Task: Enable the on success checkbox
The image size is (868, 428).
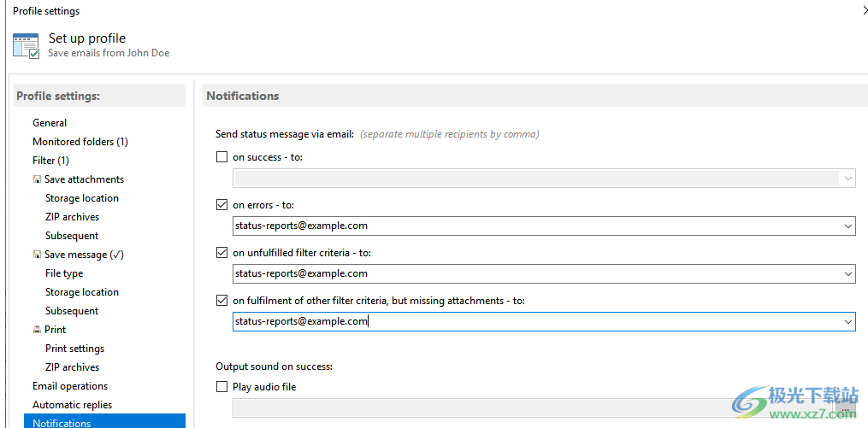Action: 222,157
